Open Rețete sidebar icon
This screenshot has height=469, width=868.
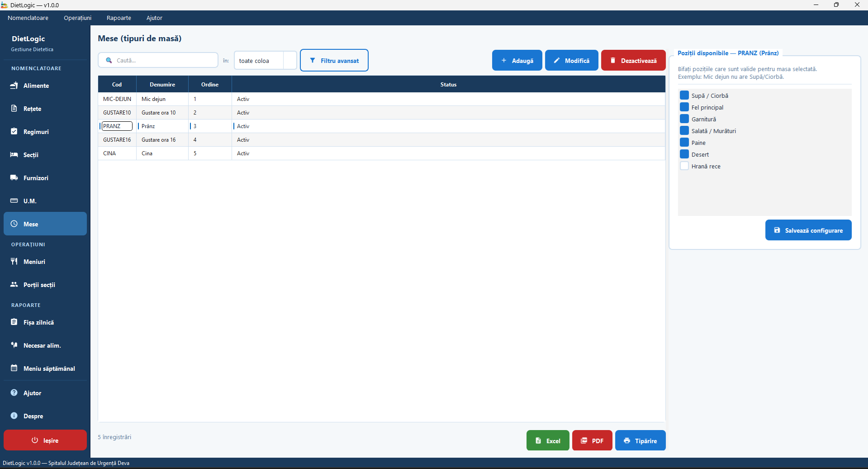pos(14,109)
